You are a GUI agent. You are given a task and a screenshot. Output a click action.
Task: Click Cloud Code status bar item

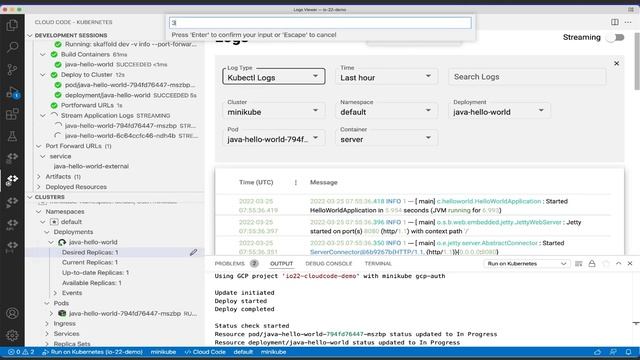[x=205, y=352]
